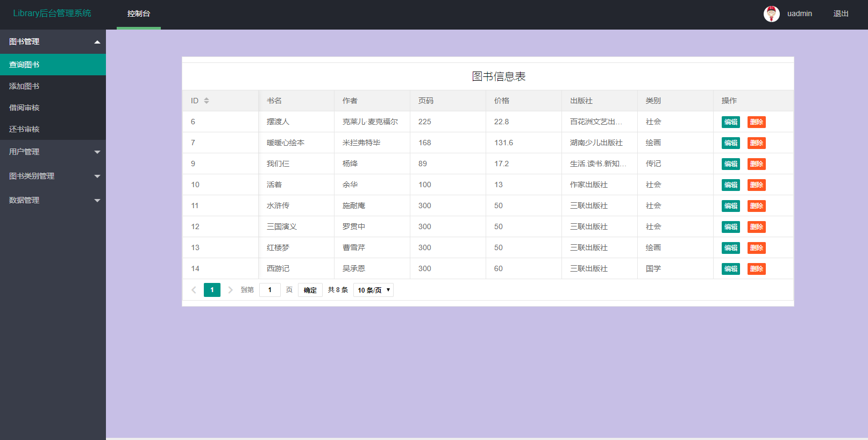Select 查询图书 in the sidebar
This screenshot has width=868, height=440.
pyautogui.click(x=53, y=65)
